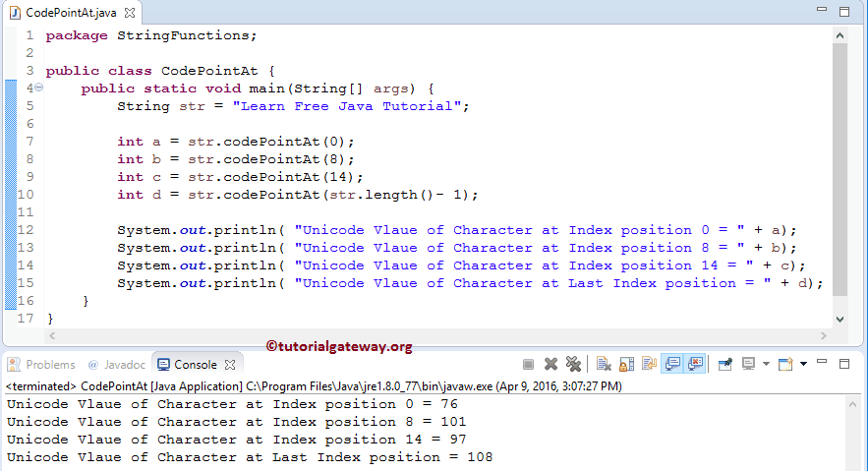
Task: Click string 'Index position 14' on line 14
Action: coord(643,265)
